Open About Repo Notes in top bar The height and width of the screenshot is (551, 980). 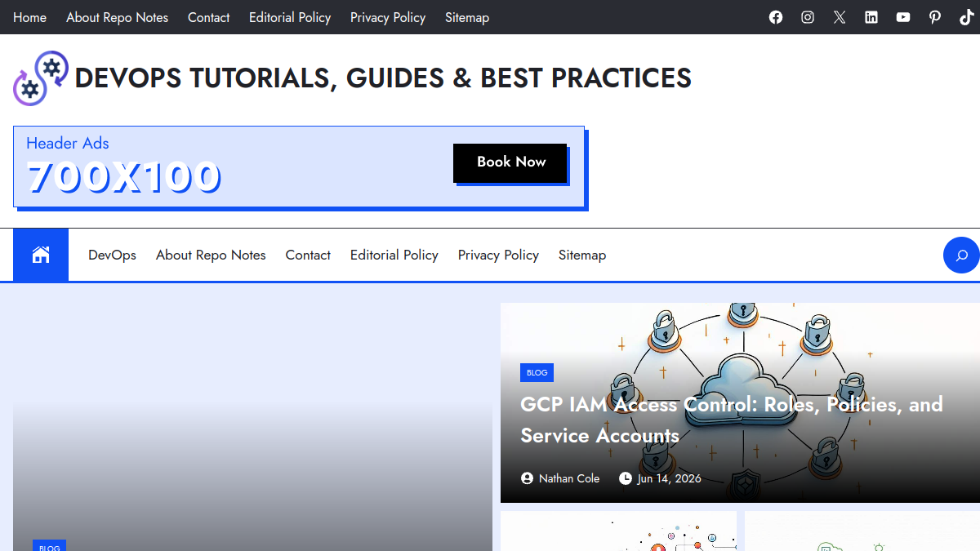click(118, 17)
